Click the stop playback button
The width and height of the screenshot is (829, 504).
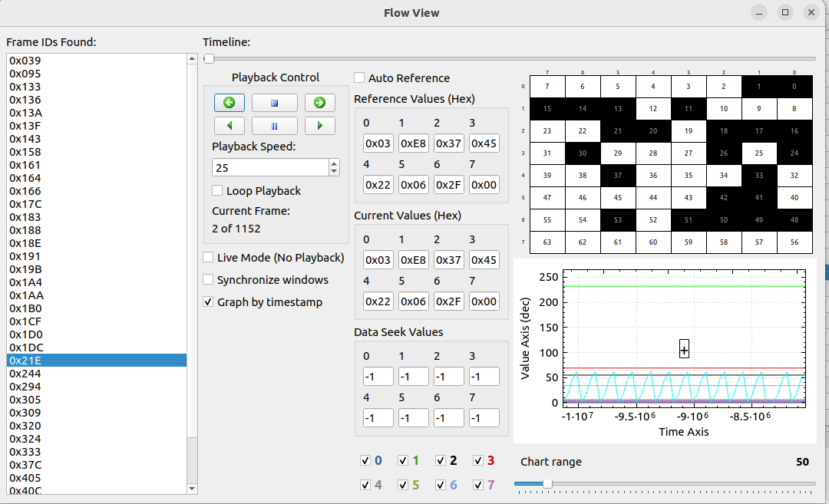pos(274,103)
